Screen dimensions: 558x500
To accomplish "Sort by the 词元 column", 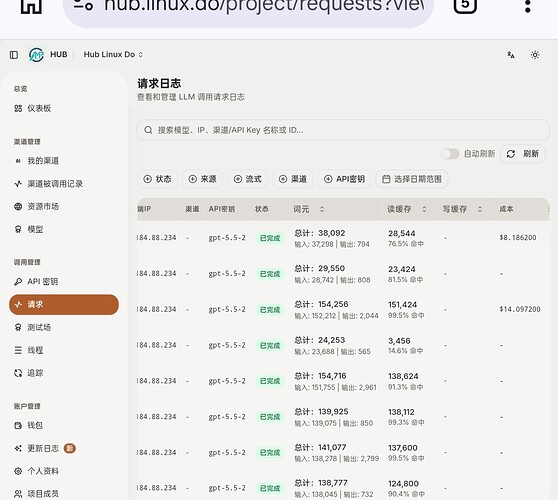I will click(x=309, y=209).
